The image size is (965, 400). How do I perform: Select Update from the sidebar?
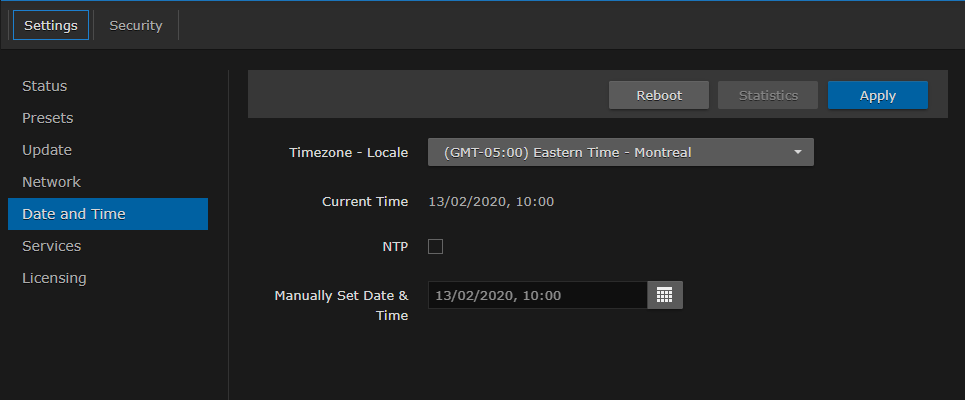tap(47, 150)
